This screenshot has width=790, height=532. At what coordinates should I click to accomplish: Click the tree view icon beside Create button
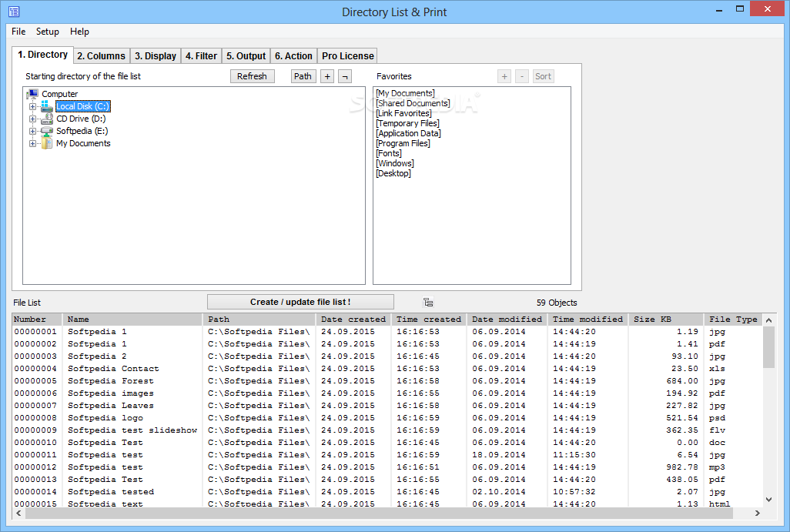point(428,303)
